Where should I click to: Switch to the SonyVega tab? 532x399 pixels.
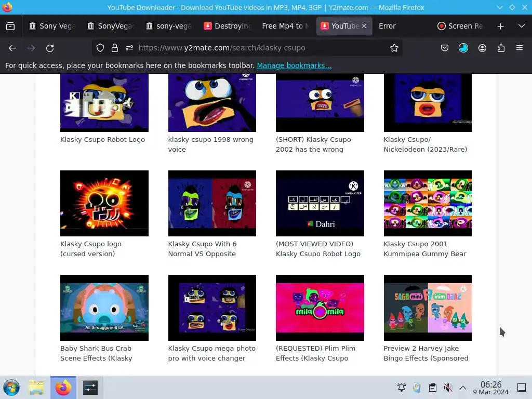click(x=111, y=26)
